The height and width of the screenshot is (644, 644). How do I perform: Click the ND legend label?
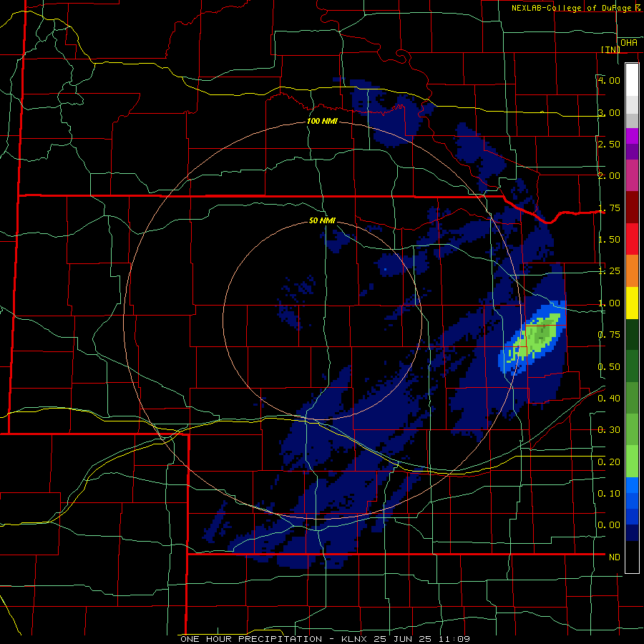pyautogui.click(x=615, y=557)
